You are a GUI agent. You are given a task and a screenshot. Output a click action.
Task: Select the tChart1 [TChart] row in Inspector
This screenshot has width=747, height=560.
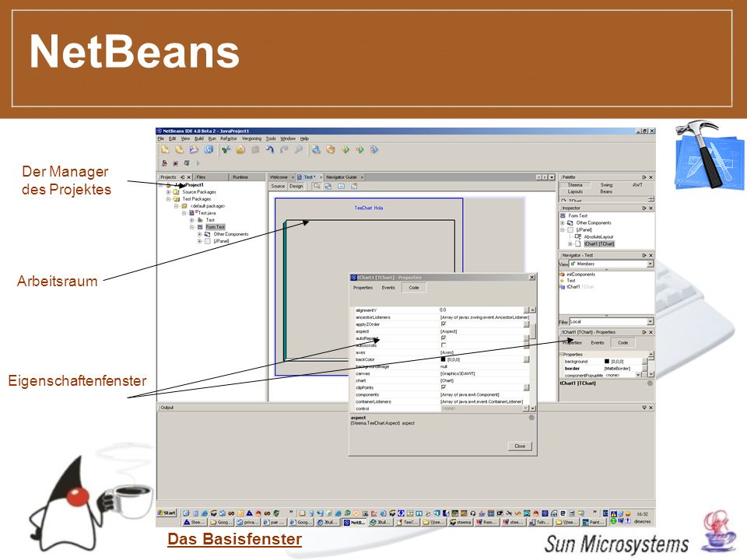(x=599, y=243)
